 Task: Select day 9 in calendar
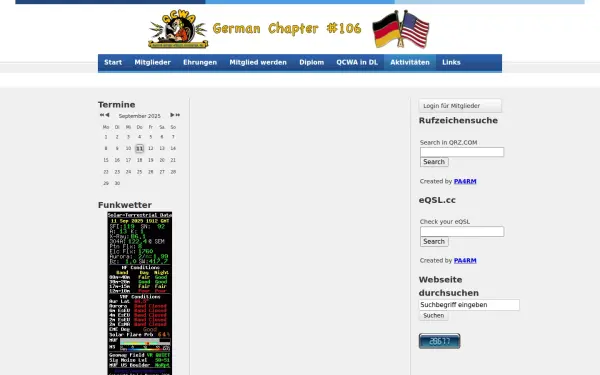117,148
